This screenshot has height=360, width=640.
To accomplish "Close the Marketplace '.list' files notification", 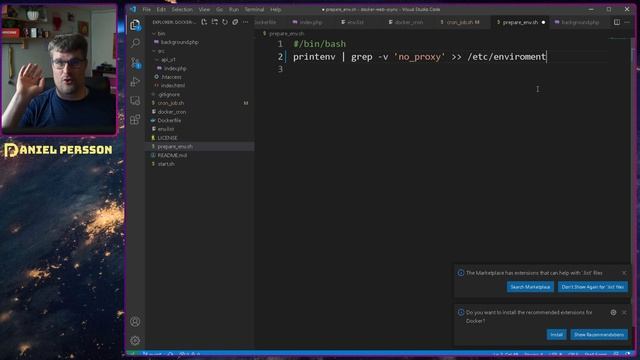I will (x=624, y=273).
